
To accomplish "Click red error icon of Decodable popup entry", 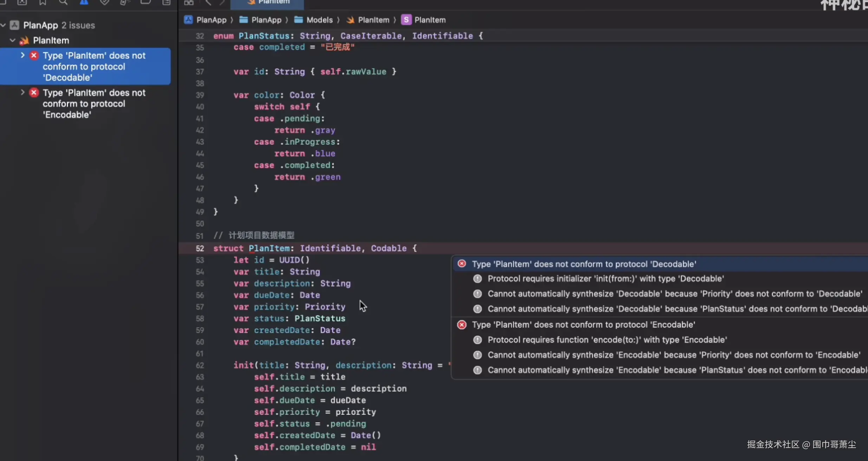I will point(462,264).
